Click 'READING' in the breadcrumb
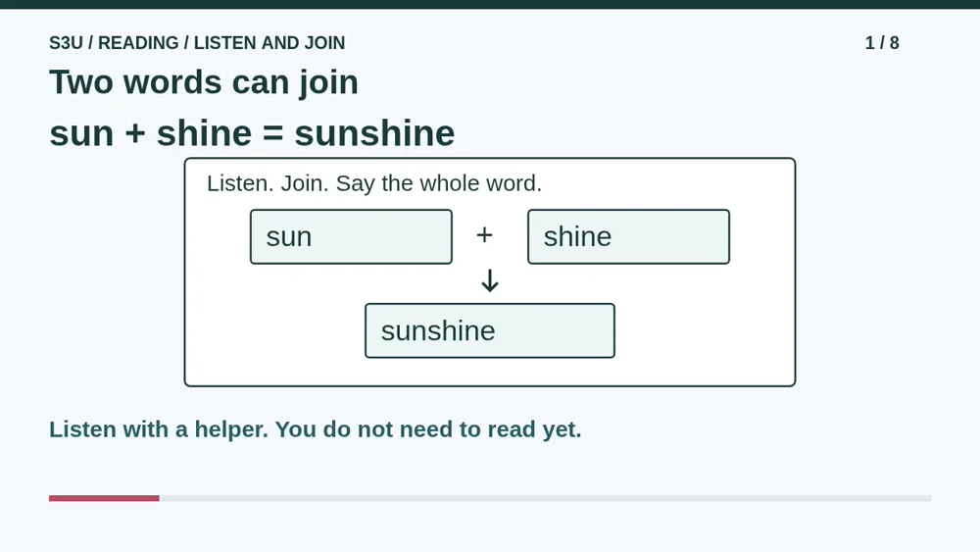The width and height of the screenshot is (980, 552). (x=138, y=42)
